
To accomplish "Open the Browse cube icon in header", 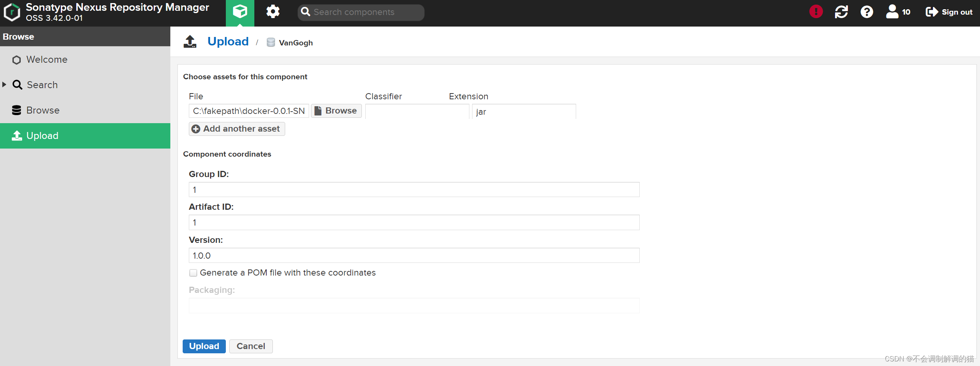I will coord(240,12).
